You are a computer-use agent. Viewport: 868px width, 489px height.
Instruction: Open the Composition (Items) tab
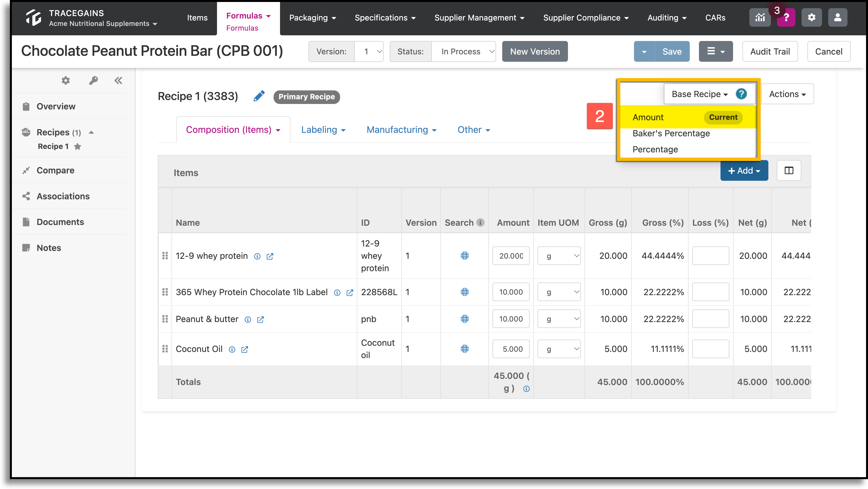[x=233, y=130]
